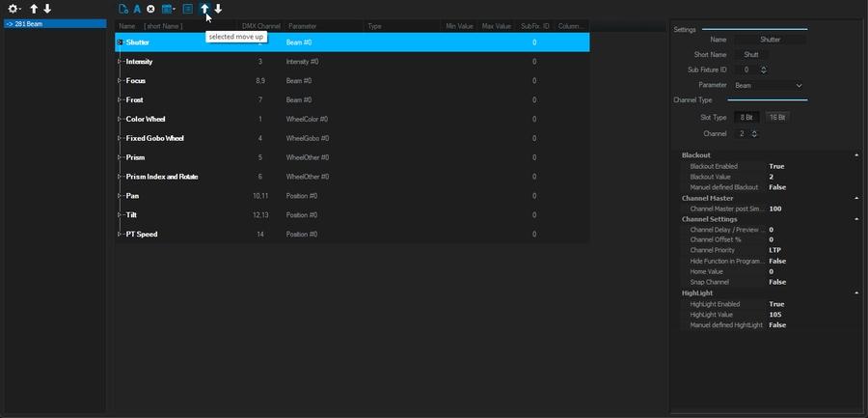Toggle the Blackout Enabled value
The width and height of the screenshot is (868, 418).
pos(776,166)
